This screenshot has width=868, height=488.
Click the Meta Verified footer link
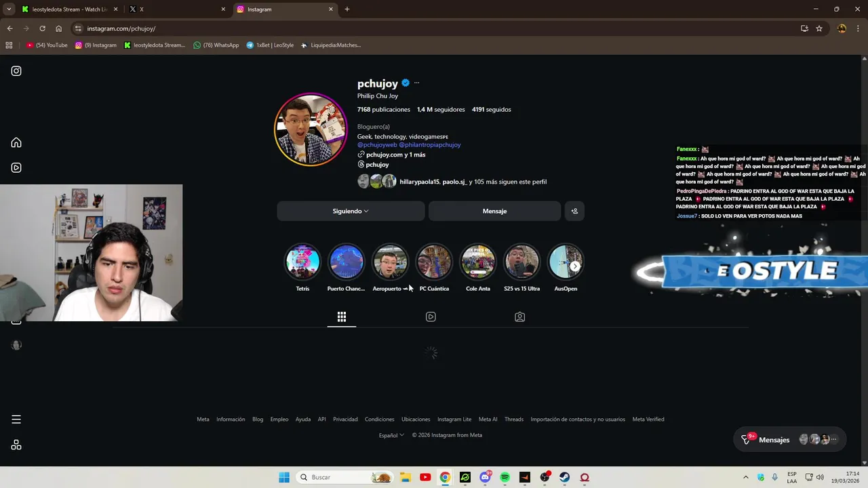(648, 419)
